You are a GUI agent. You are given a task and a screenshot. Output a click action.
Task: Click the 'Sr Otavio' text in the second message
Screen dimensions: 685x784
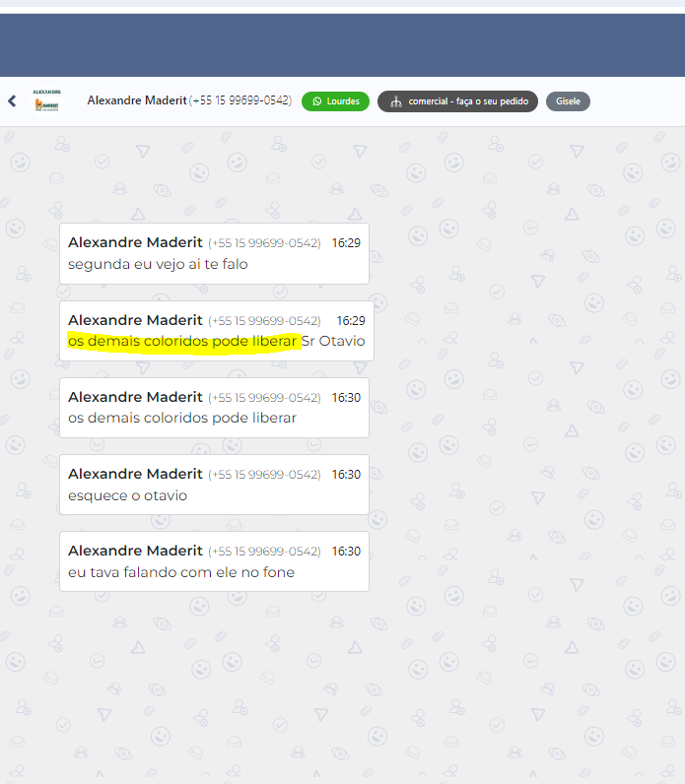[334, 341]
